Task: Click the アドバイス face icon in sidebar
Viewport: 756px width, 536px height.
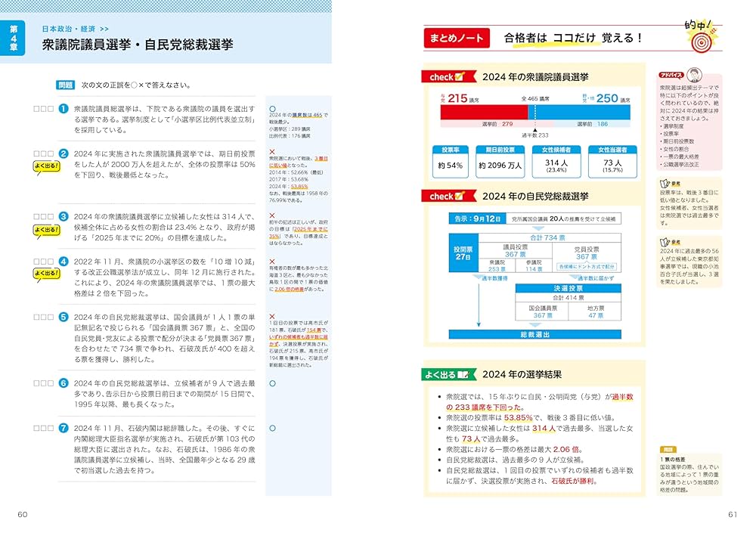Action: pyautogui.click(x=693, y=76)
